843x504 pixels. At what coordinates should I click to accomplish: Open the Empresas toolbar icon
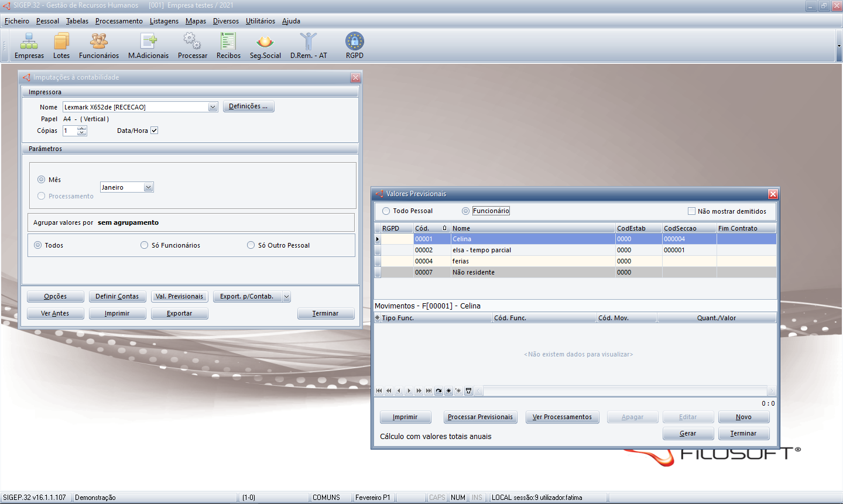[x=29, y=46]
